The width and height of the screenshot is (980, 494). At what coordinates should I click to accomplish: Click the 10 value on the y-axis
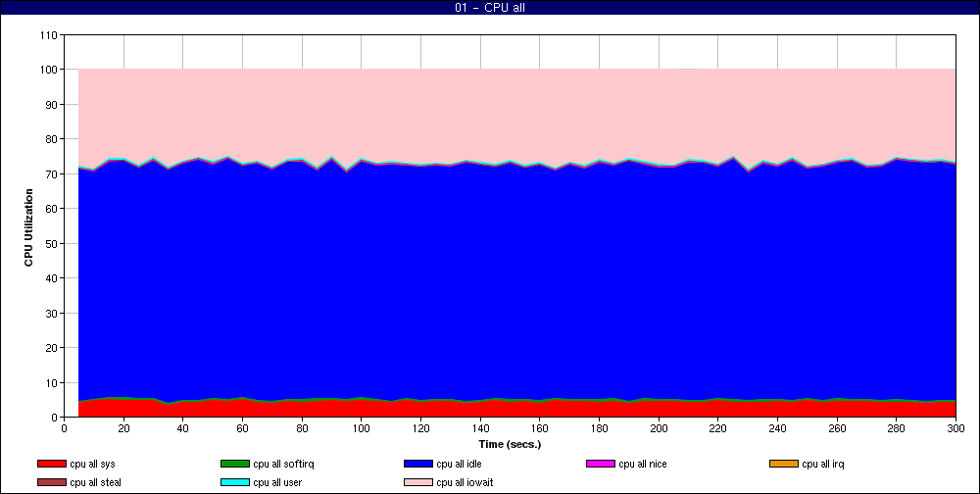click(x=51, y=382)
